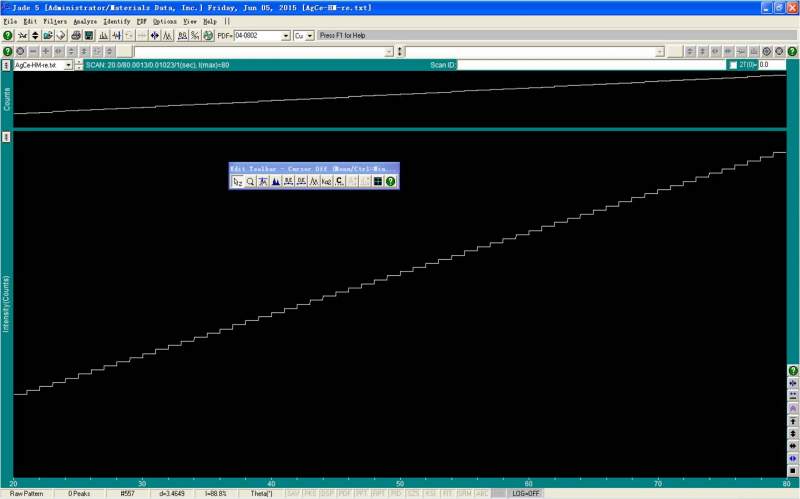This screenshot has height=499, width=800.
Task: Click the Theta(°) status bar entry
Action: [x=261, y=493]
